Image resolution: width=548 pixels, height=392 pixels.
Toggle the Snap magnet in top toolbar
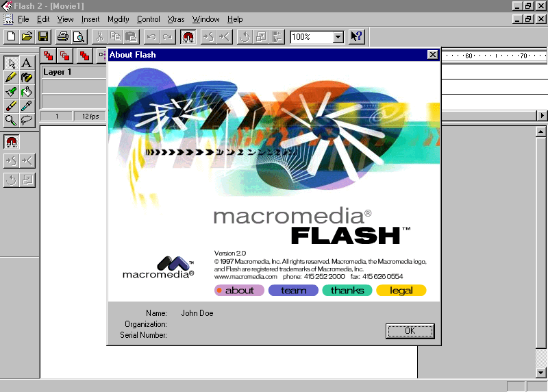188,36
